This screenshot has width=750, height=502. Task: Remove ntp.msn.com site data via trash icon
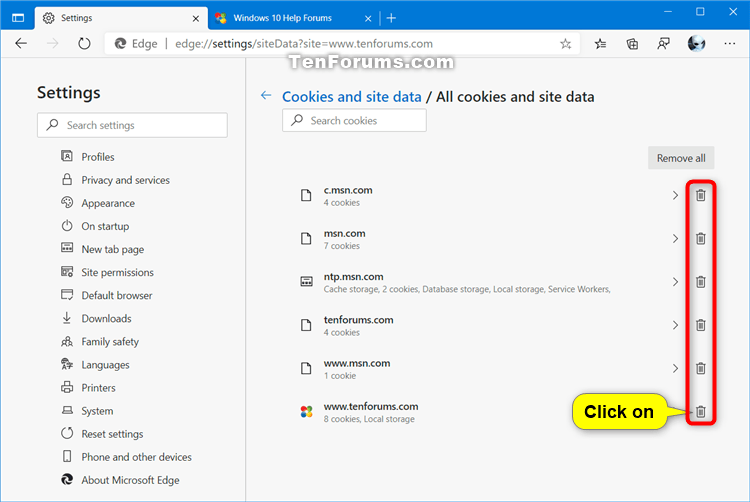700,282
